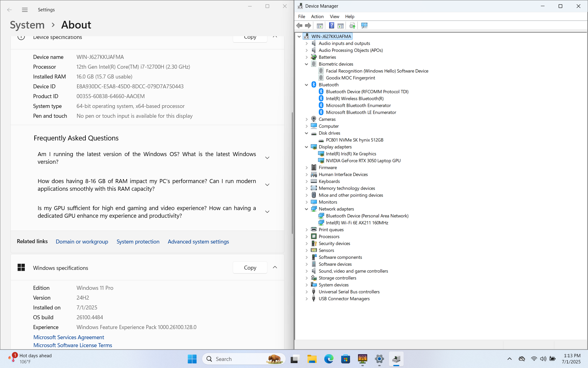588x368 pixels.
Task: Open Microsoft Store from the taskbar
Action: [x=345, y=359]
